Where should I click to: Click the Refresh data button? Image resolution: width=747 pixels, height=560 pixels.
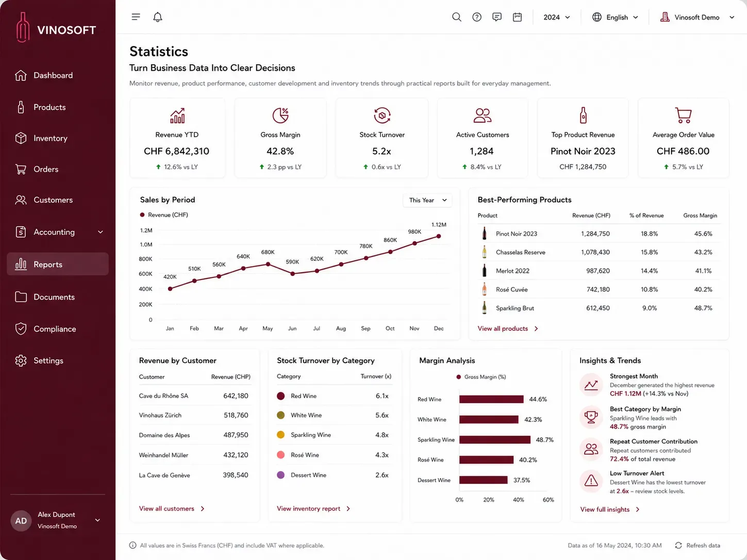698,545
